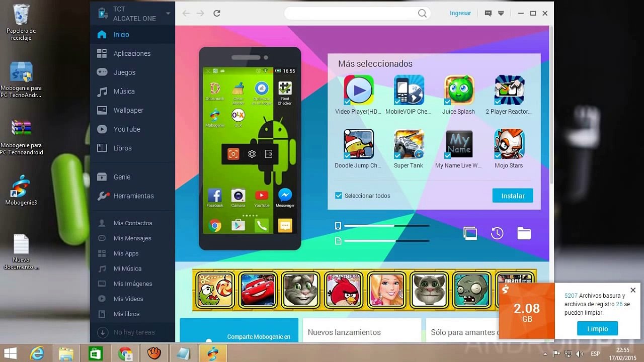The width and height of the screenshot is (644, 362).
Task: Open Mis Contactos
Action: coord(132,223)
